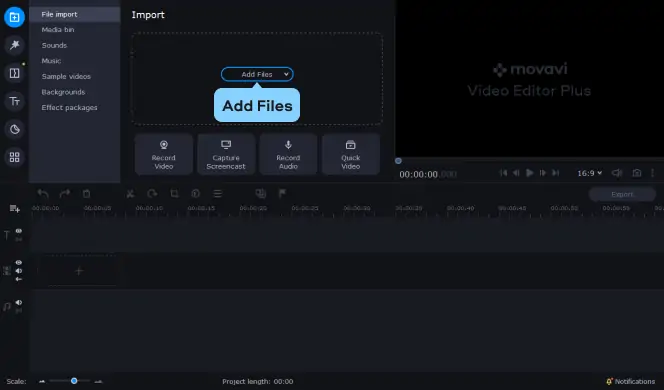Image resolution: width=664 pixels, height=390 pixels.
Task: Select File import in the side menu
Action: pyautogui.click(x=75, y=14)
